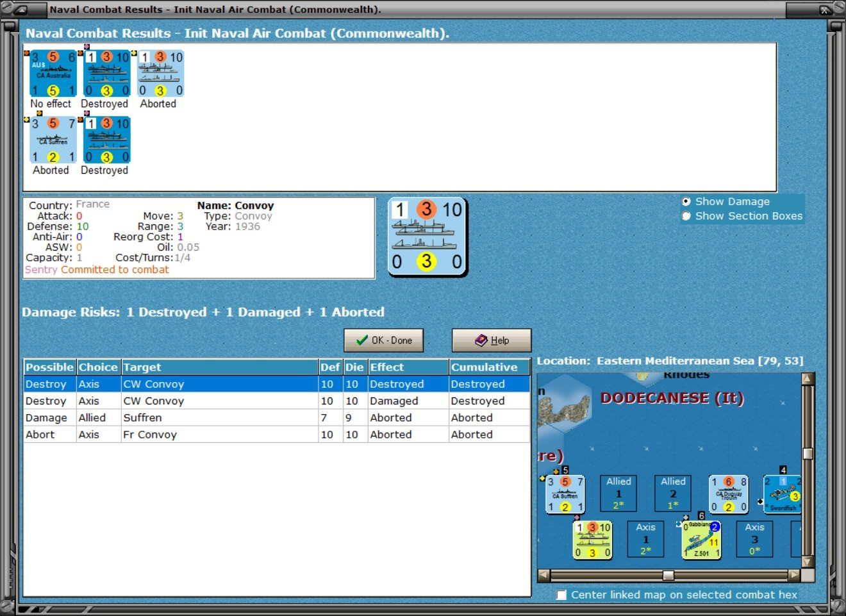846x616 pixels.
Task: Click the yellow convoy counter on the map
Action: click(593, 540)
